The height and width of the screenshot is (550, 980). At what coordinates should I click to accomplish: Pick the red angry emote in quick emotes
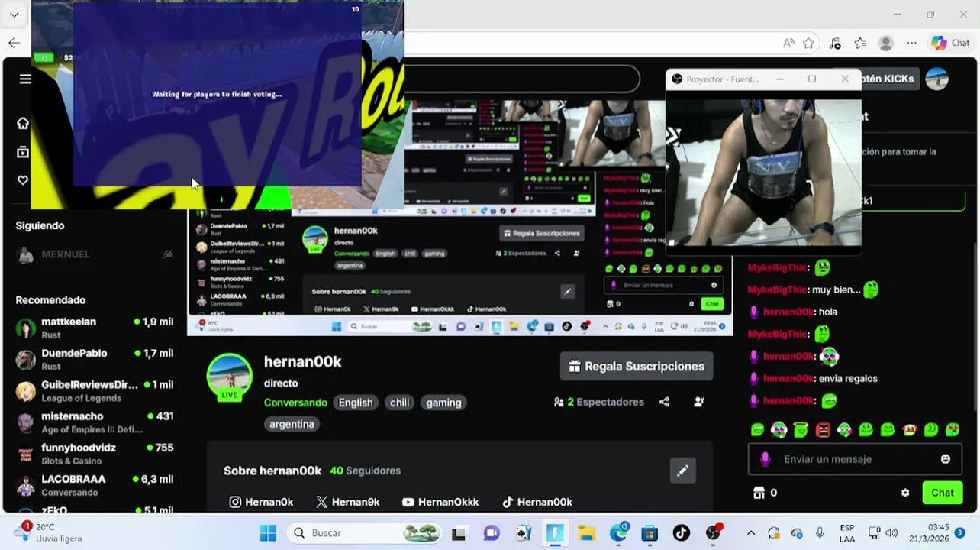pos(822,430)
